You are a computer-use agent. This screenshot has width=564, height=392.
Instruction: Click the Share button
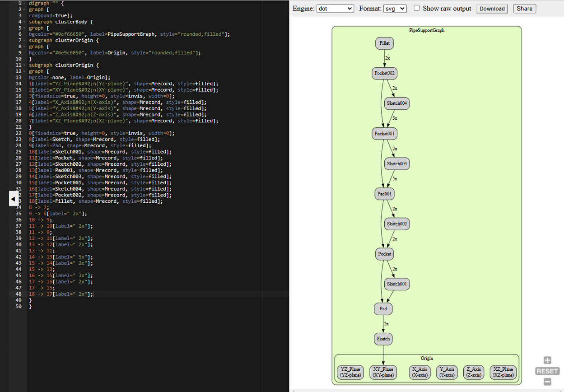point(525,9)
